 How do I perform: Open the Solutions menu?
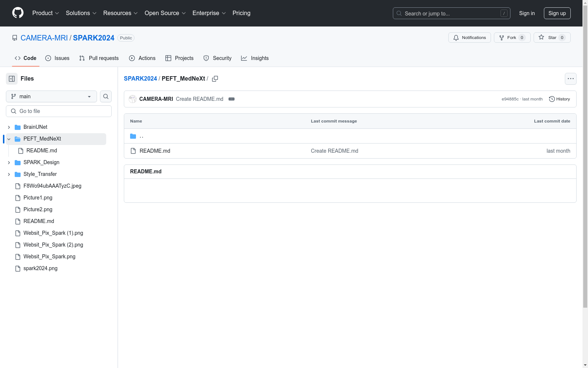[x=81, y=13]
